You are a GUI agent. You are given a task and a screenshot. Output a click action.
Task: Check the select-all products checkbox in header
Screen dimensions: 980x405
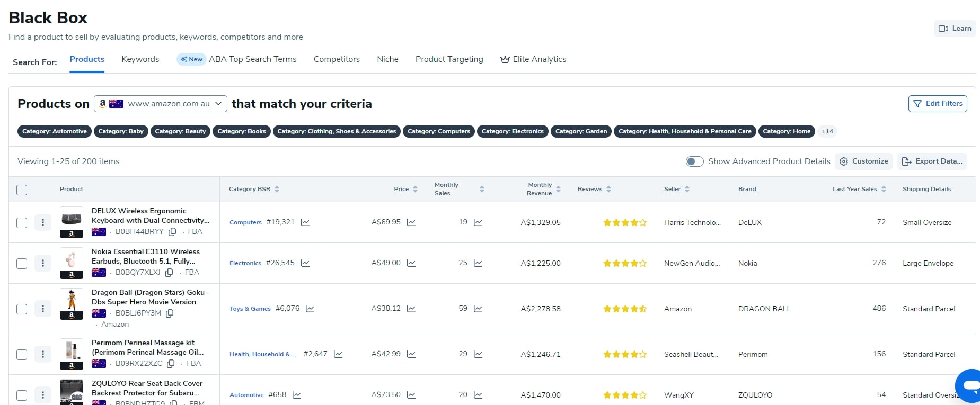click(x=22, y=190)
